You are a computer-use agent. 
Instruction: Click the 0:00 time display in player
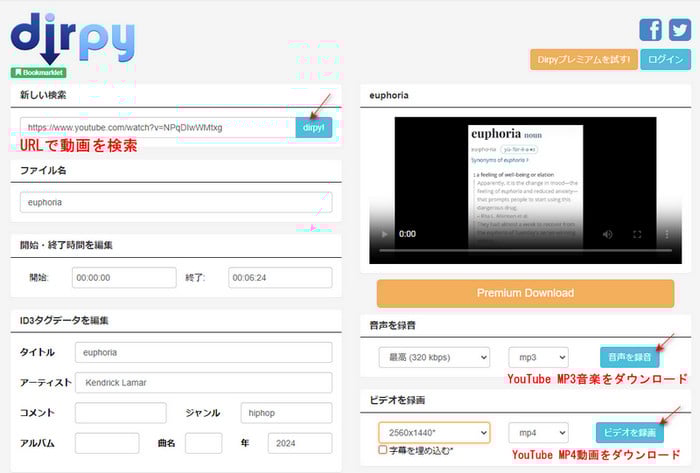tap(407, 234)
